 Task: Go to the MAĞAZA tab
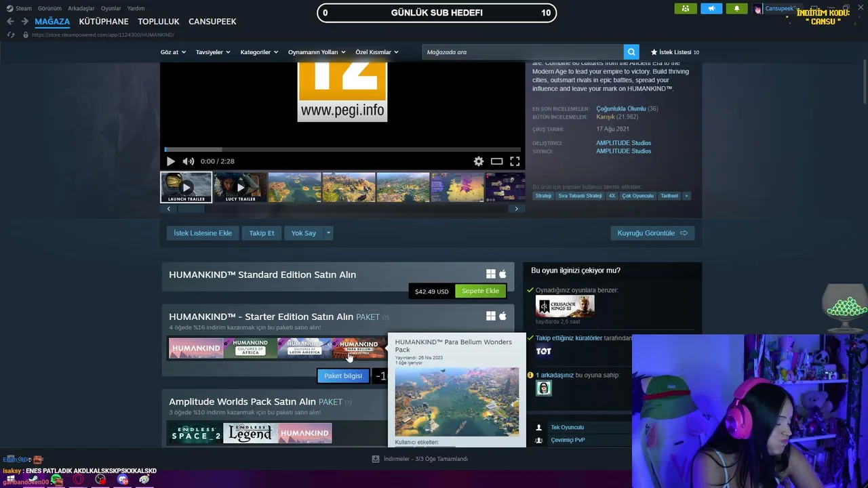point(52,22)
